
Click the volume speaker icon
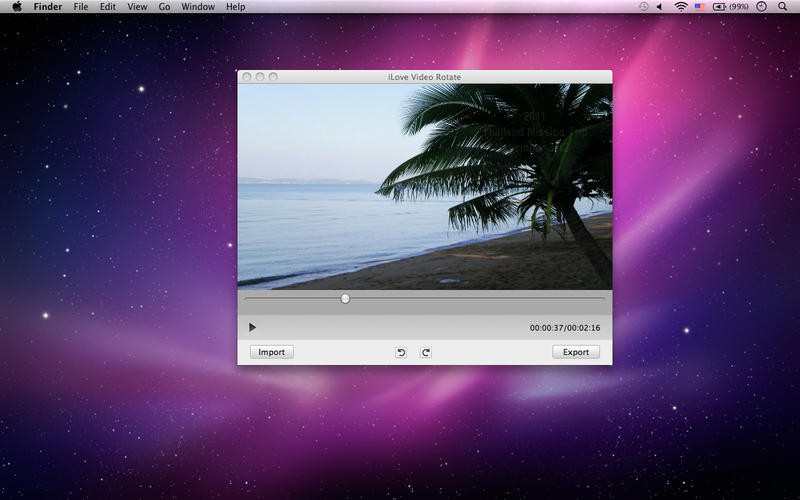pos(659,7)
